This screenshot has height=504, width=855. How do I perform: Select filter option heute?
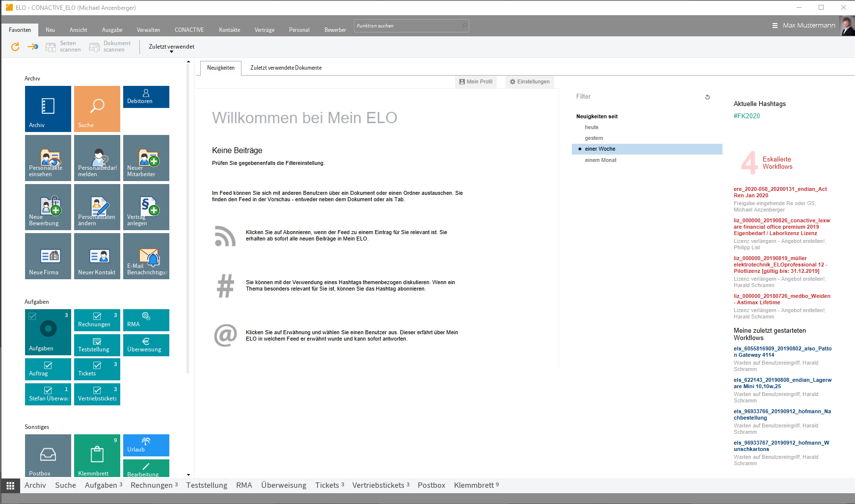pos(591,127)
